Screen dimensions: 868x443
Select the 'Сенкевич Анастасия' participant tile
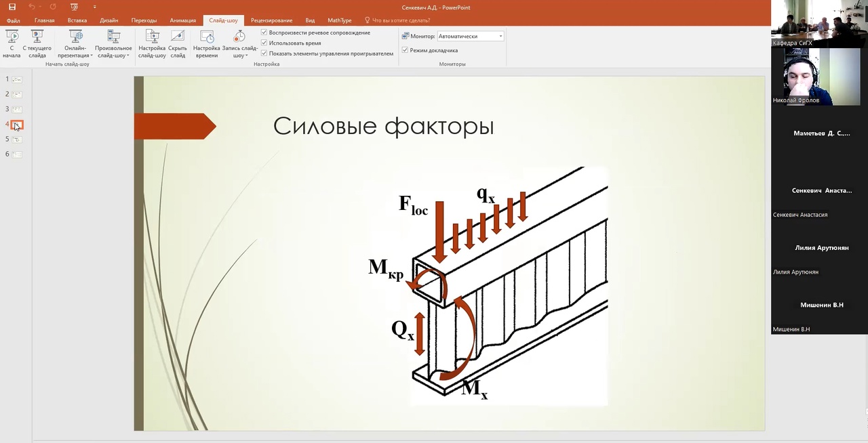(819, 190)
